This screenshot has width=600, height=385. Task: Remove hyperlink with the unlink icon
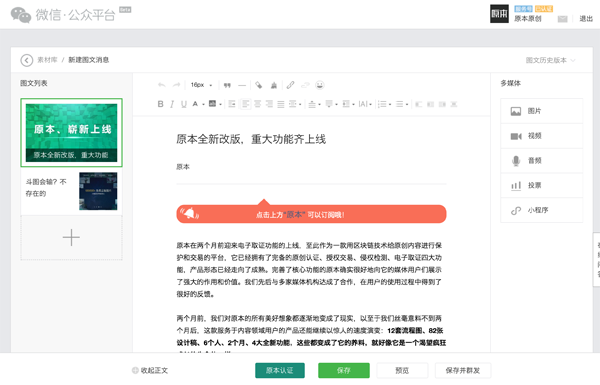click(x=305, y=85)
